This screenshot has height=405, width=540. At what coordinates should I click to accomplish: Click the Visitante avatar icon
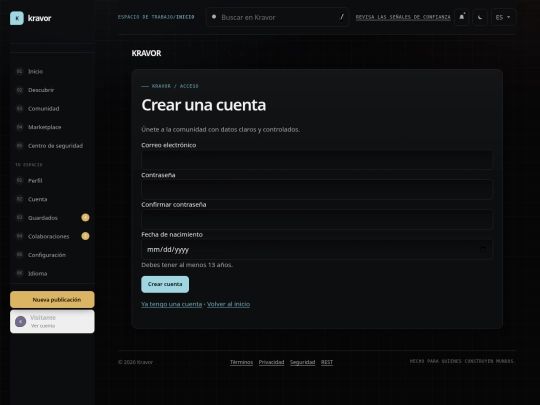(21, 322)
